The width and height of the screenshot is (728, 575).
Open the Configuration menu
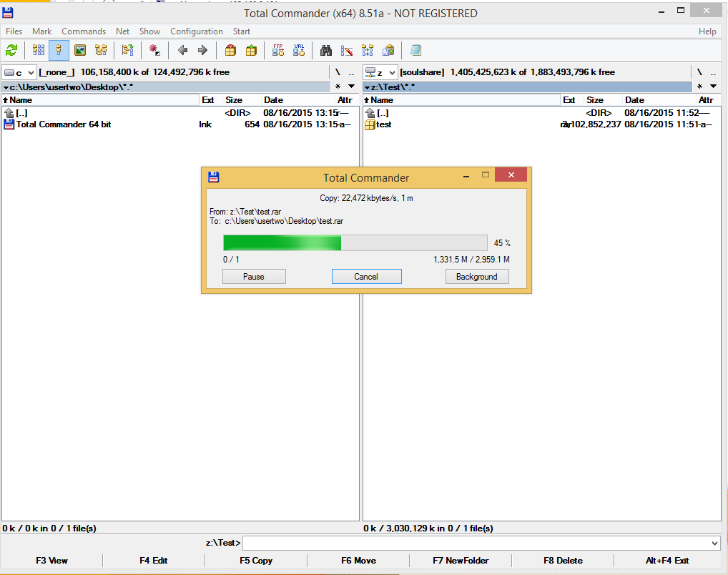pos(197,31)
